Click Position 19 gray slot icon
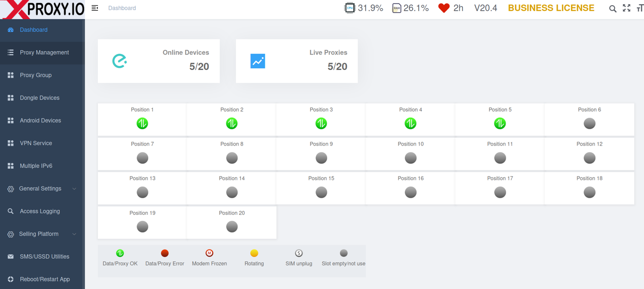 point(143,227)
